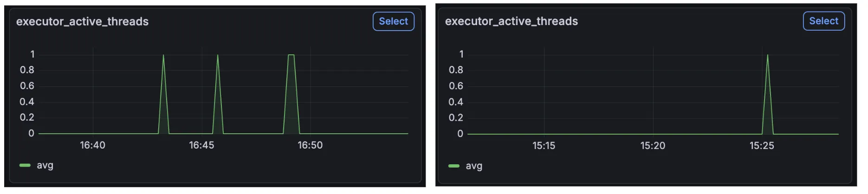Click Select button on the left panel
The image size is (868, 194).
tap(393, 21)
